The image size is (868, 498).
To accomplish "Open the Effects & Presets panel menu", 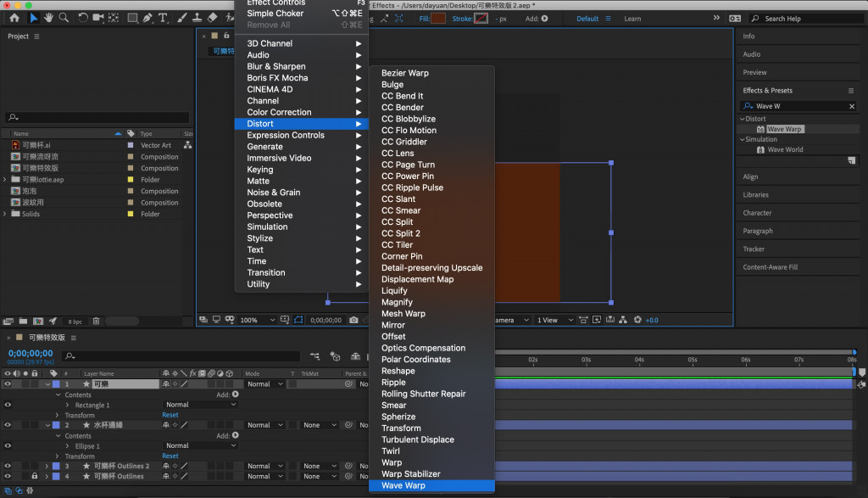I will (851, 90).
